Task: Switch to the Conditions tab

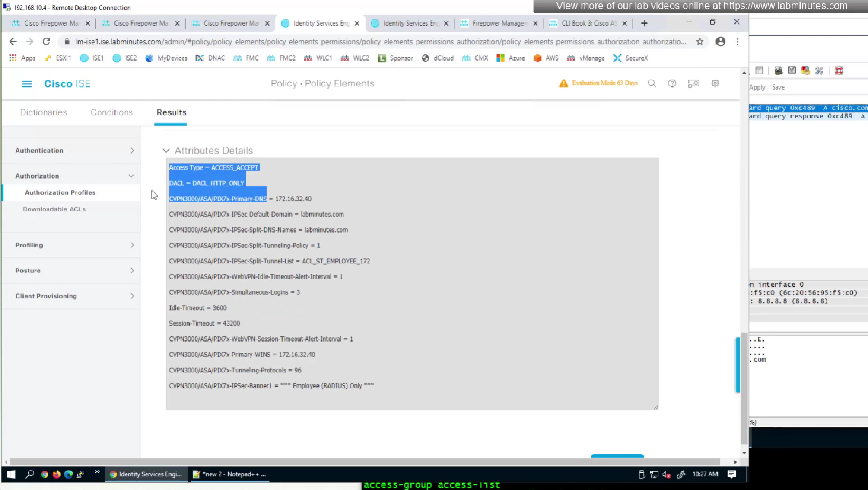Action: 111,112
